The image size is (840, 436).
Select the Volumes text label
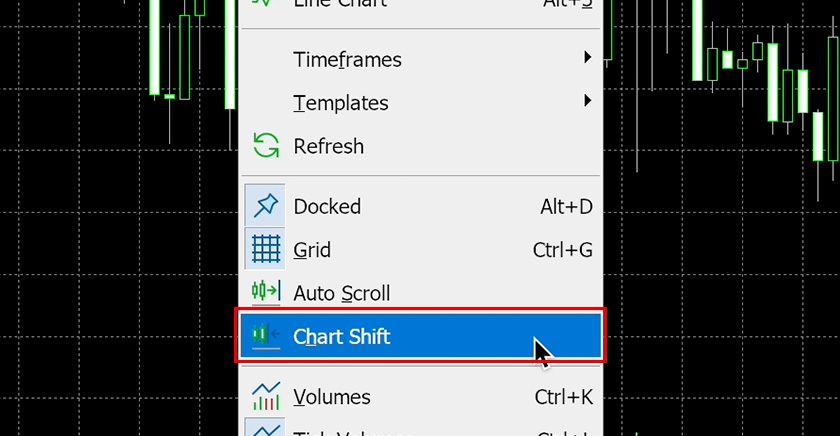pos(331,397)
